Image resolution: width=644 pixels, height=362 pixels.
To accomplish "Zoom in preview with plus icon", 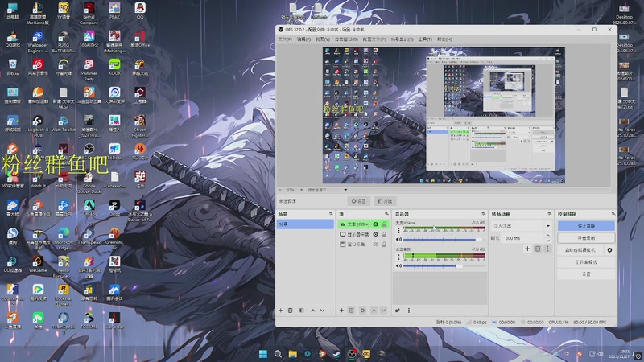I will 301,190.
